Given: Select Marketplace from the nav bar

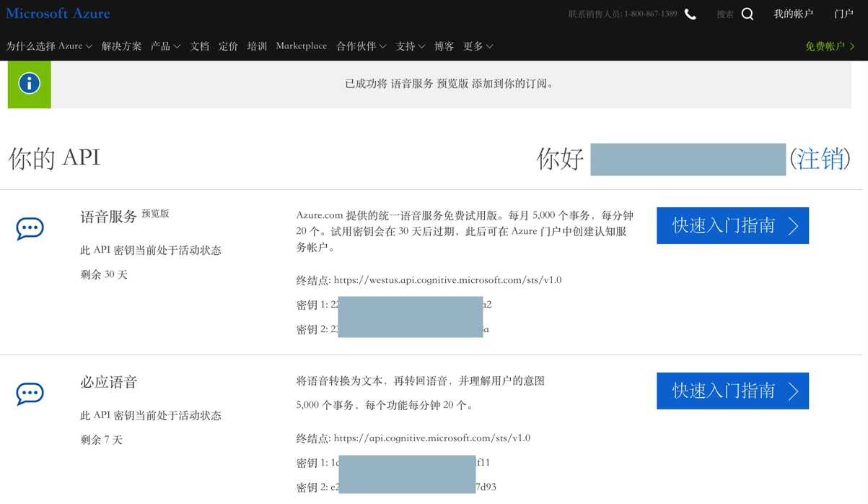Looking at the screenshot, I should pyautogui.click(x=301, y=46).
